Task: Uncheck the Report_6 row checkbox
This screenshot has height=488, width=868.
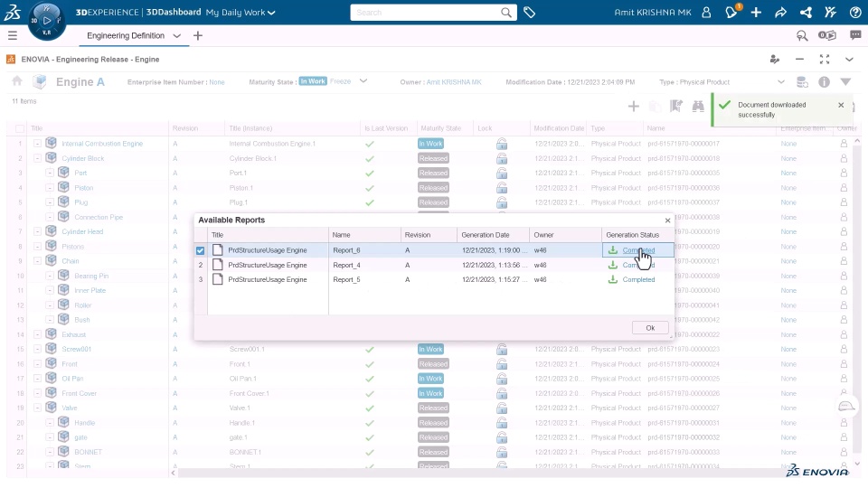Action: click(x=201, y=250)
